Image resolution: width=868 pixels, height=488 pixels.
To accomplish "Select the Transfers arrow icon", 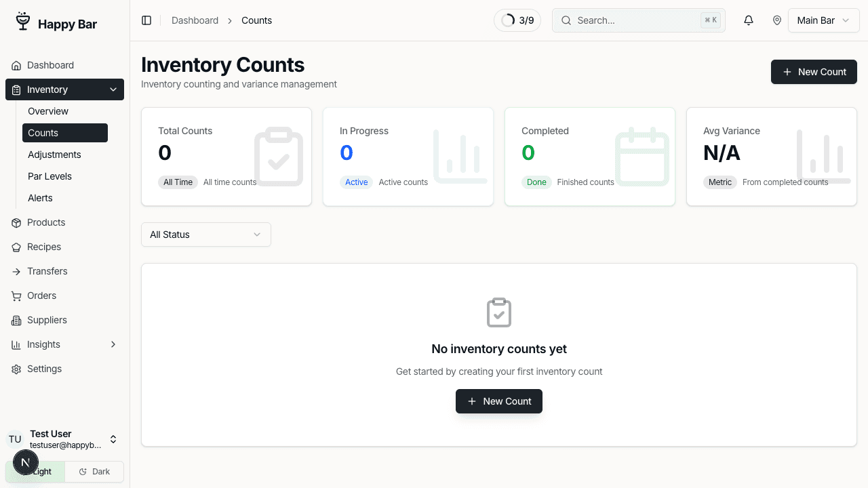I will tap(15, 271).
